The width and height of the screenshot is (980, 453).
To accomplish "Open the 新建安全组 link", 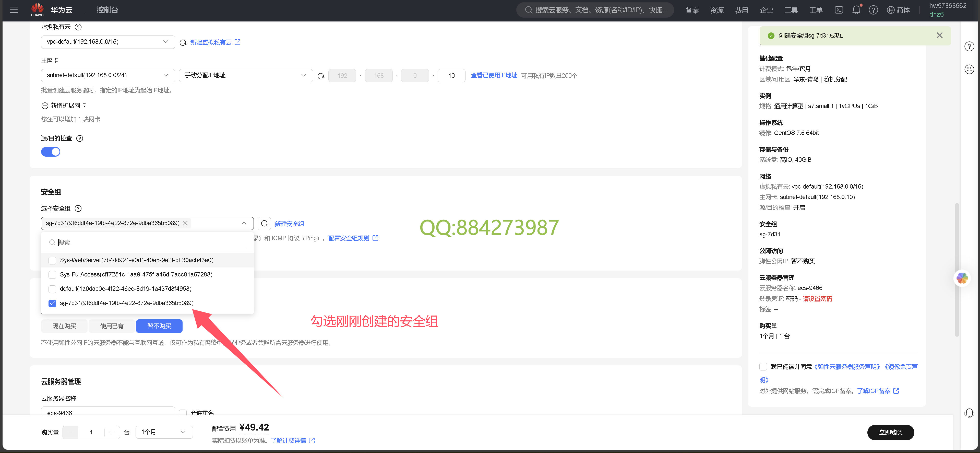I will 289,224.
